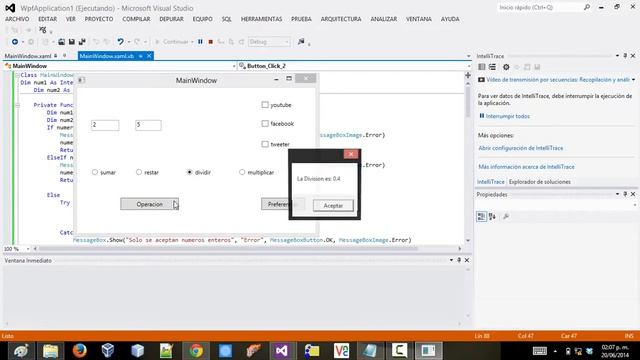Stop debugging with the red square
This screenshot has width=640, height=360.
[x=211, y=42]
